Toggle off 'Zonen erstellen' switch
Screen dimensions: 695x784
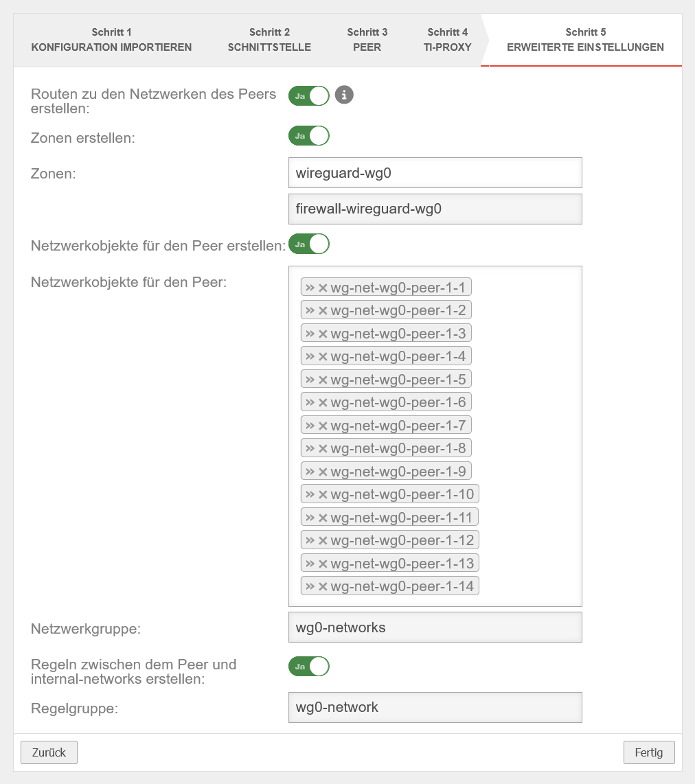pyautogui.click(x=309, y=136)
